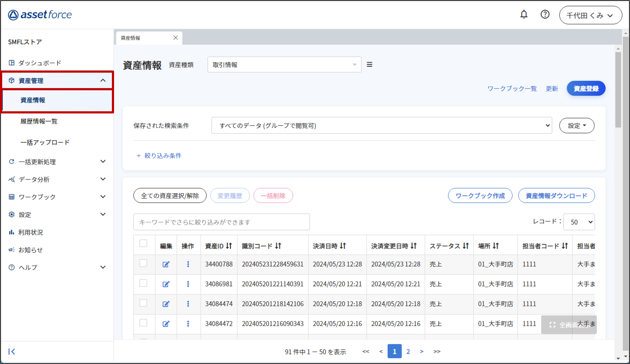Click the hamburger icon next to 取引情報
The image size is (630, 364).
click(x=369, y=64)
